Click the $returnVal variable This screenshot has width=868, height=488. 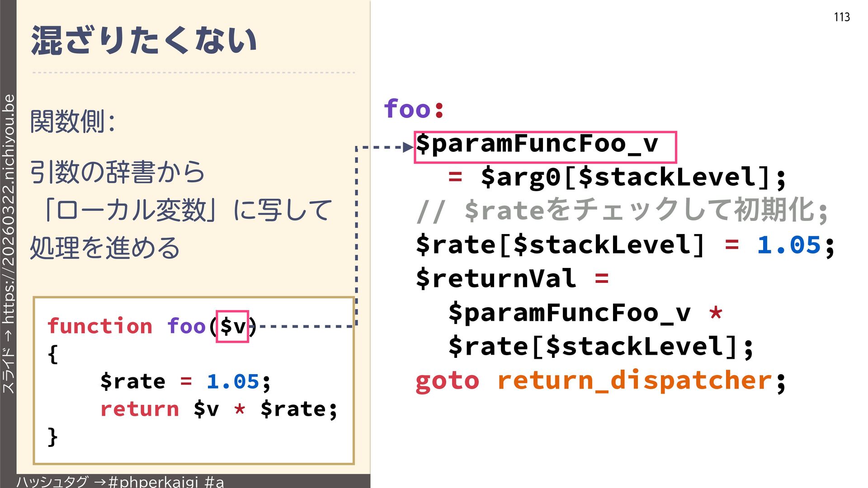pos(496,278)
